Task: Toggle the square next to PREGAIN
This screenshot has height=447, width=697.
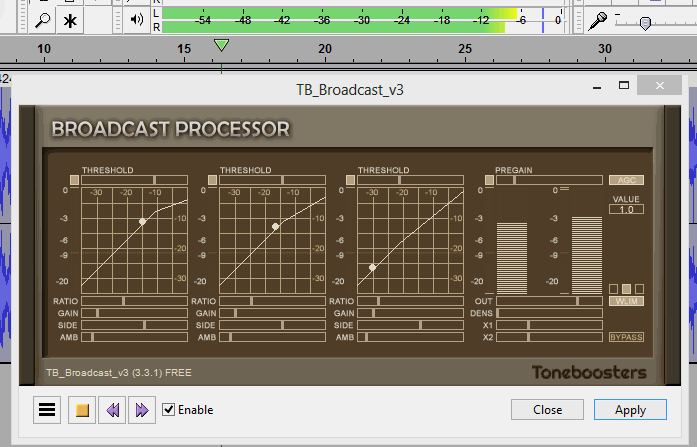Action: click(489, 180)
